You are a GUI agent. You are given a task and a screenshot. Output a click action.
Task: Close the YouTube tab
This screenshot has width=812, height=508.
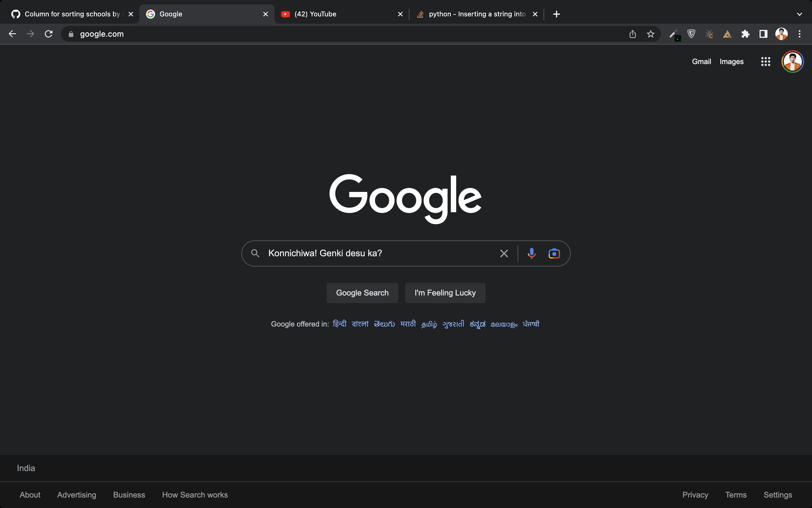(x=400, y=14)
